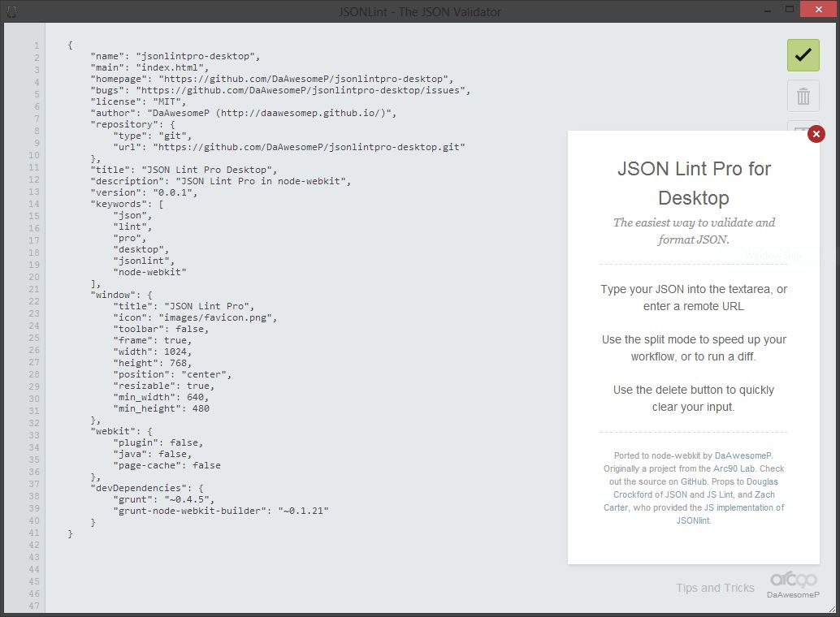
Task: Visit the GitHub source link in the popup
Action: (694, 481)
